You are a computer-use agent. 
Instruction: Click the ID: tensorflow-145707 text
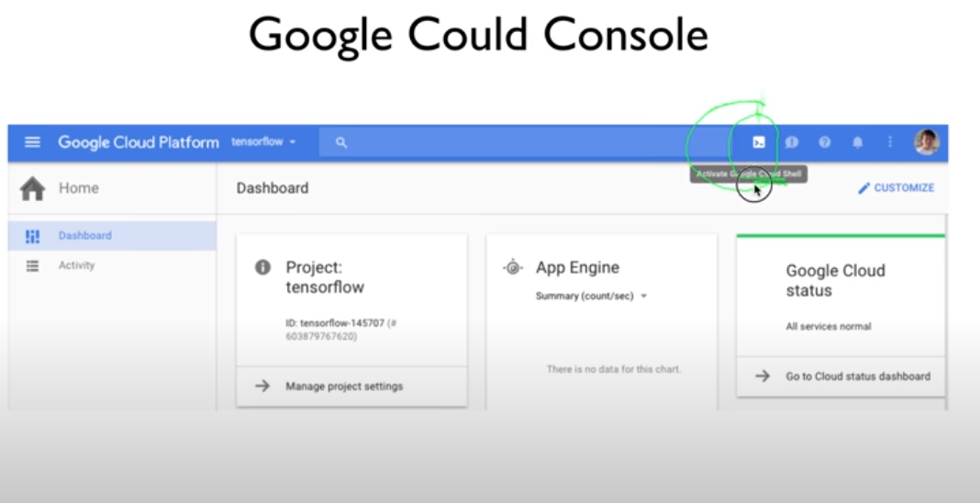(x=335, y=323)
